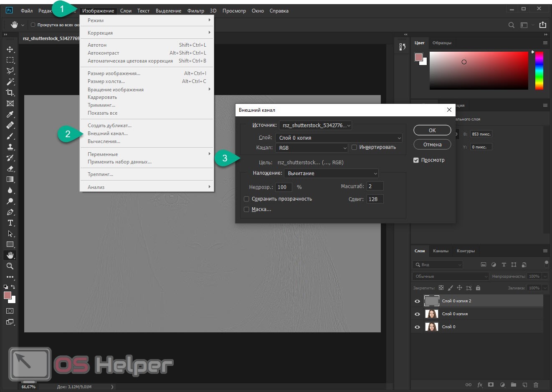
Task: Toggle the layer filter switch
Action: click(546, 263)
